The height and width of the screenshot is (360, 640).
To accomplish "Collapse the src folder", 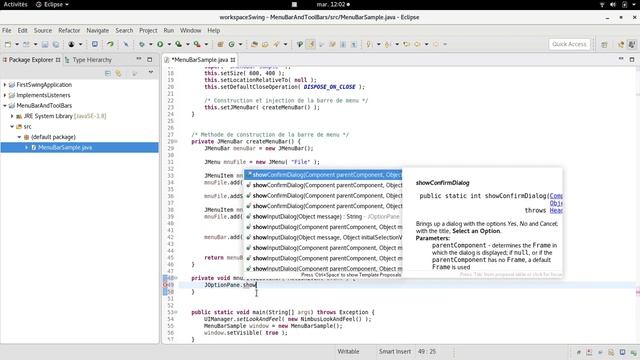I will pos(12,127).
